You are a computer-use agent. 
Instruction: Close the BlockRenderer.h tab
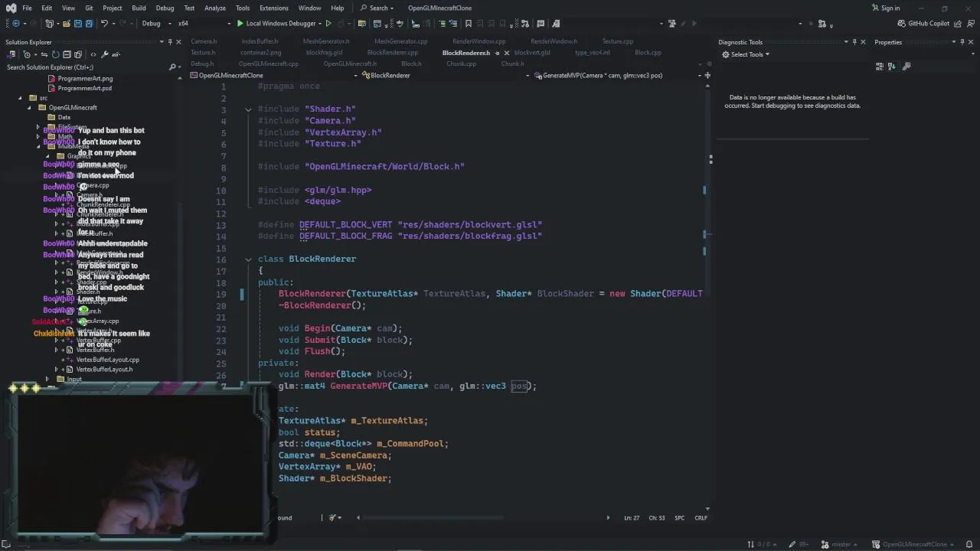[x=507, y=53]
